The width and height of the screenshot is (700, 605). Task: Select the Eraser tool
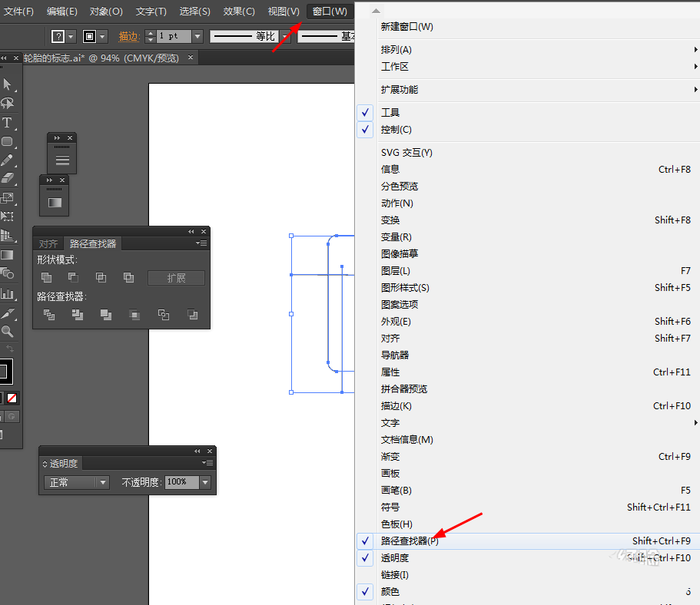[7, 178]
